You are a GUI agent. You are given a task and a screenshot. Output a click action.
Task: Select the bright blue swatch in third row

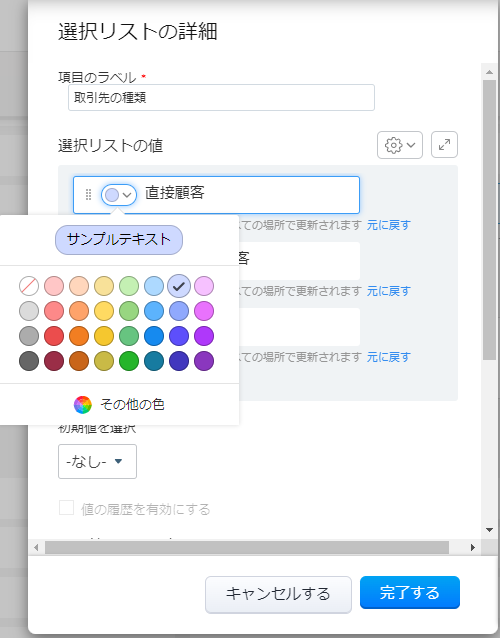pyautogui.click(x=154, y=336)
